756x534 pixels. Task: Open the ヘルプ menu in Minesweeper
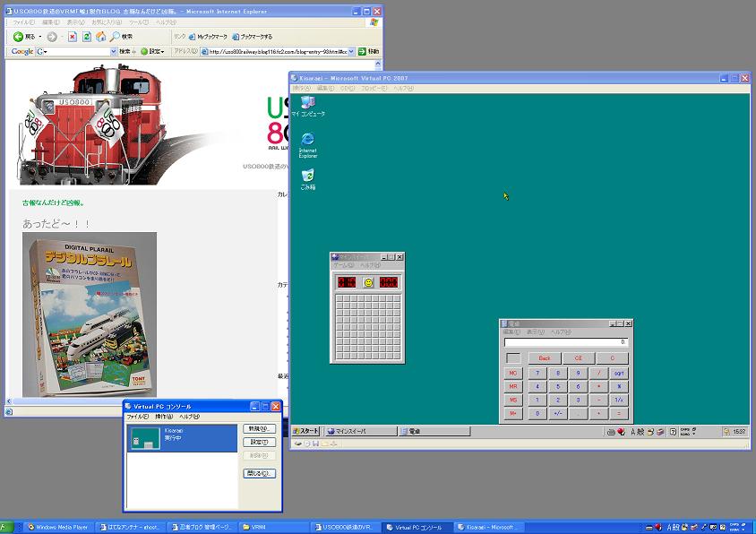370,265
